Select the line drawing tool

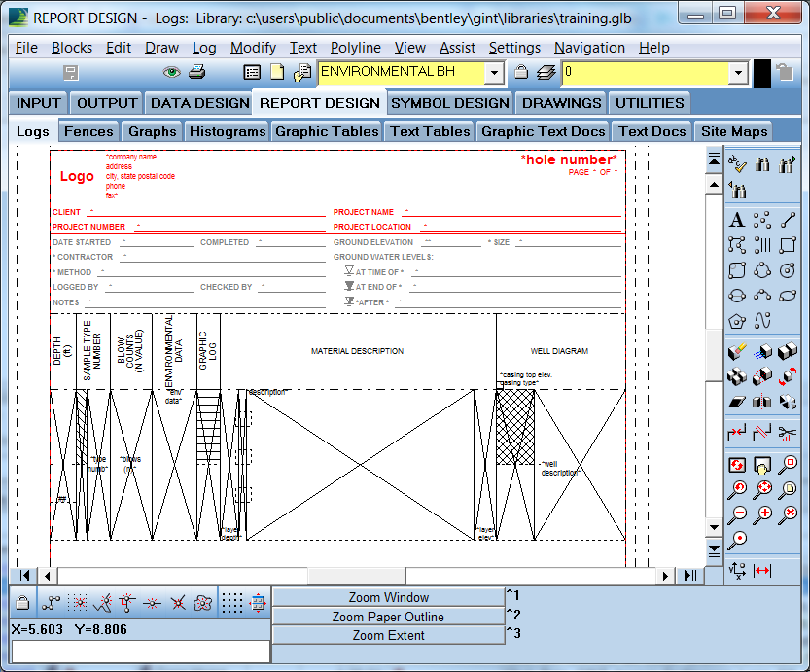point(788,220)
